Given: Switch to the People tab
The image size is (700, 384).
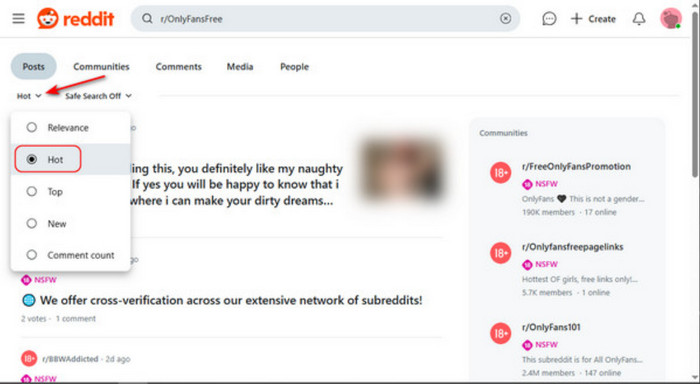Looking at the screenshot, I should pyautogui.click(x=294, y=67).
